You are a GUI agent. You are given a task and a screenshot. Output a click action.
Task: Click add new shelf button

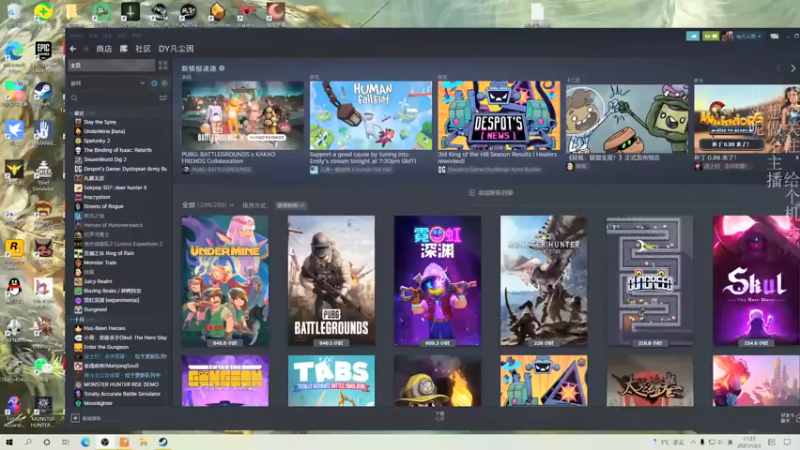pos(491,192)
